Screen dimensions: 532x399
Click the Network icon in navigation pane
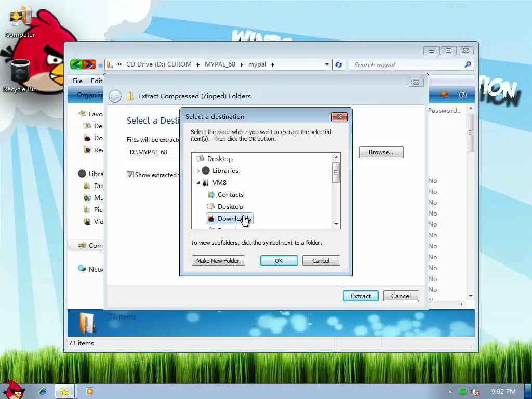click(82, 269)
